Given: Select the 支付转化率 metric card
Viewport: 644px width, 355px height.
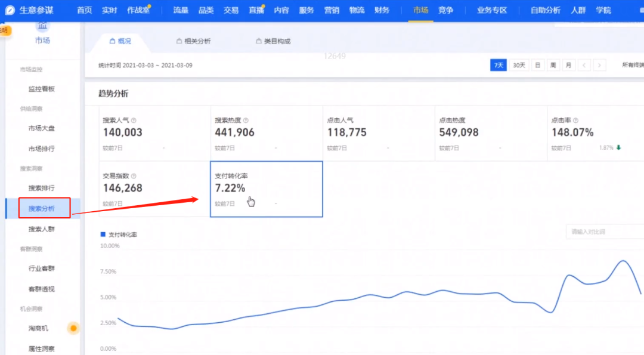Looking at the screenshot, I should pyautogui.click(x=267, y=189).
